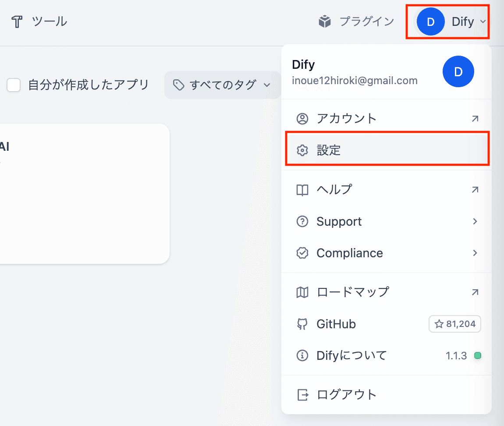Select the Support question mark icon
The height and width of the screenshot is (426, 504).
pyautogui.click(x=302, y=221)
